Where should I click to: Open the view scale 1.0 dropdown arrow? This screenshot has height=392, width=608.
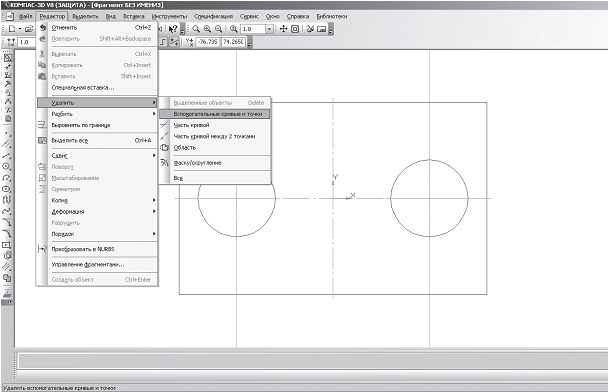[269, 29]
